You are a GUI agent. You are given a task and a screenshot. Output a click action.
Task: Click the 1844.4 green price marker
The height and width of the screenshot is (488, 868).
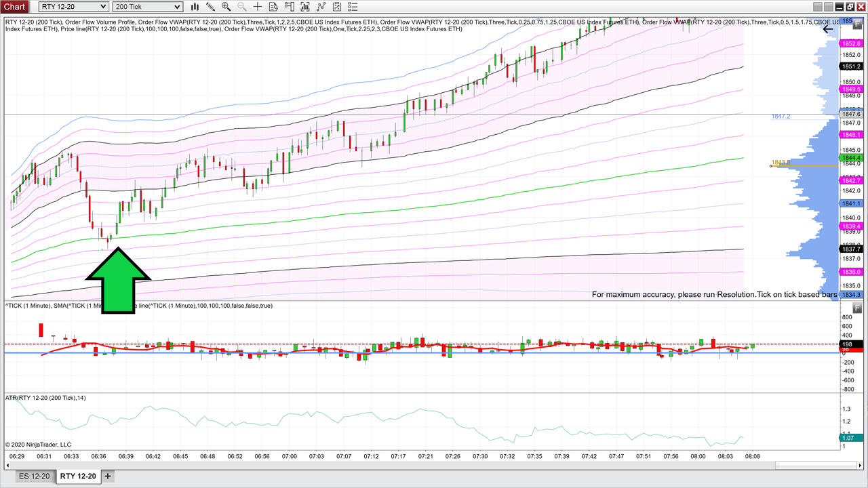851,158
